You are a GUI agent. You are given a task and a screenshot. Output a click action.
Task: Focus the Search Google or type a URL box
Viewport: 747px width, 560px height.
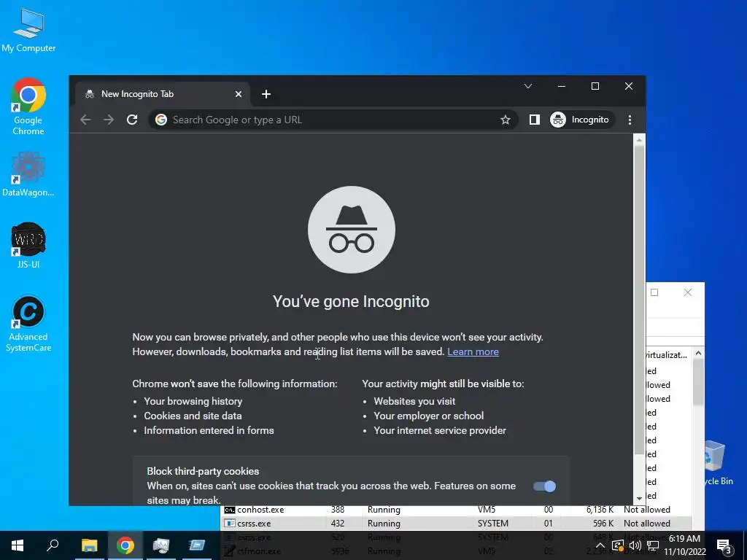click(x=333, y=120)
